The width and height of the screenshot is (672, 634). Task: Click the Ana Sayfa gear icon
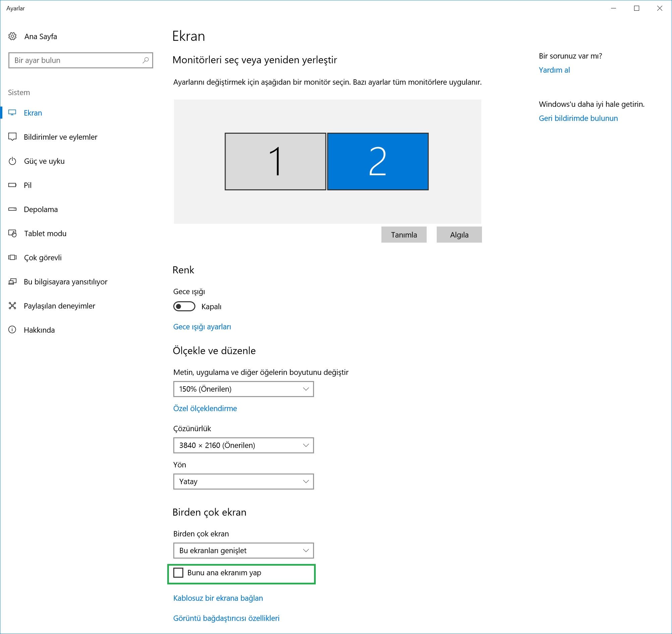[x=12, y=36]
